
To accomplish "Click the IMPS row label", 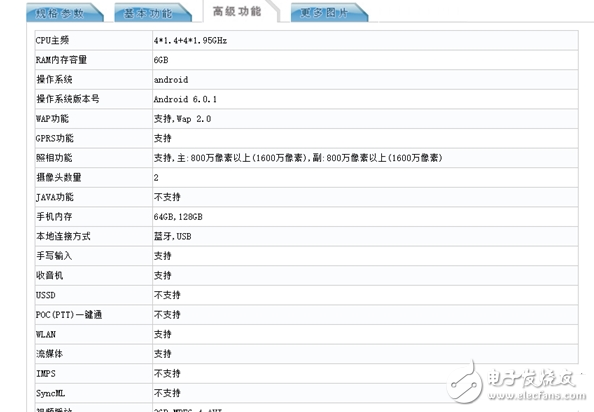I will [45, 374].
